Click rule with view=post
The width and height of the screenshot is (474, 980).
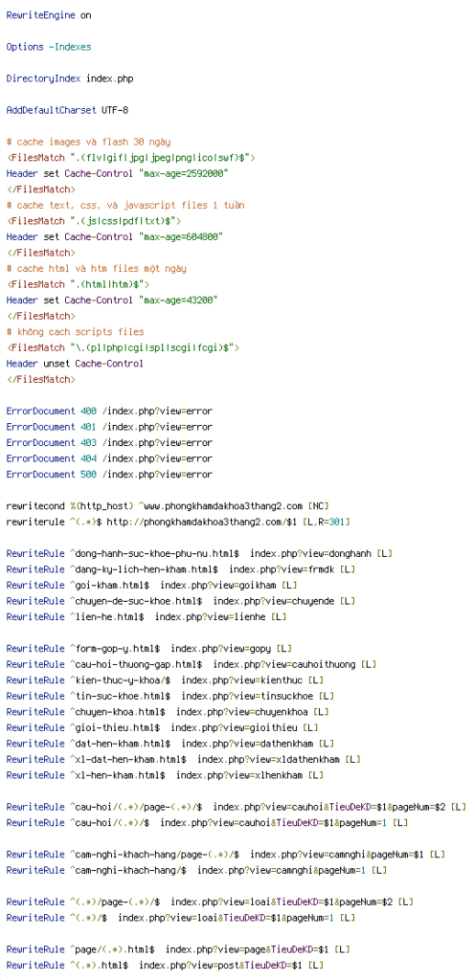165,966
